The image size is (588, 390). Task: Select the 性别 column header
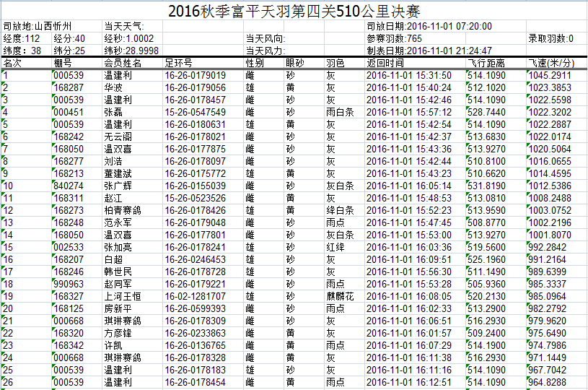click(255, 63)
